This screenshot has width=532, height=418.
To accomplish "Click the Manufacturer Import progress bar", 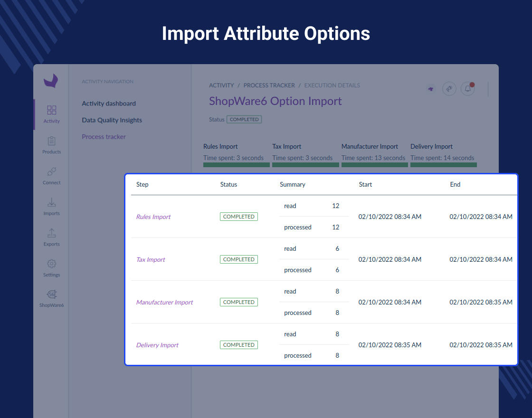I will pyautogui.click(x=375, y=165).
